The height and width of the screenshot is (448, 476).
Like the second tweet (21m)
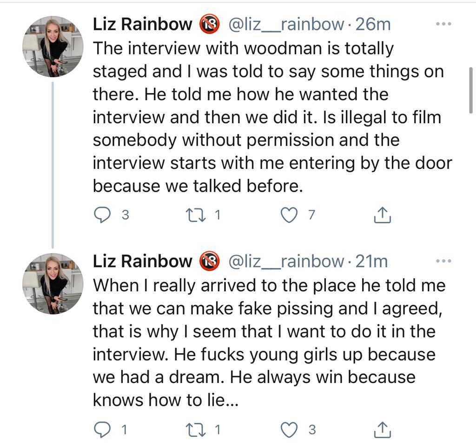tap(290, 429)
